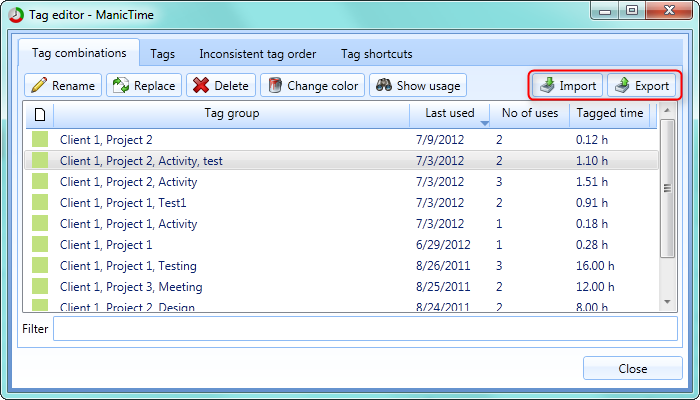This screenshot has height=400, width=700.
Task: Click the Export button
Action: tap(642, 85)
